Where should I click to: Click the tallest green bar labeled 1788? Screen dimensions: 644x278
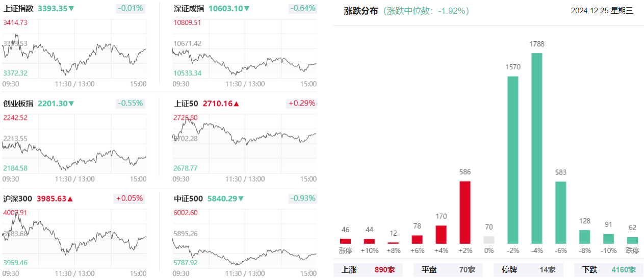pos(537,148)
